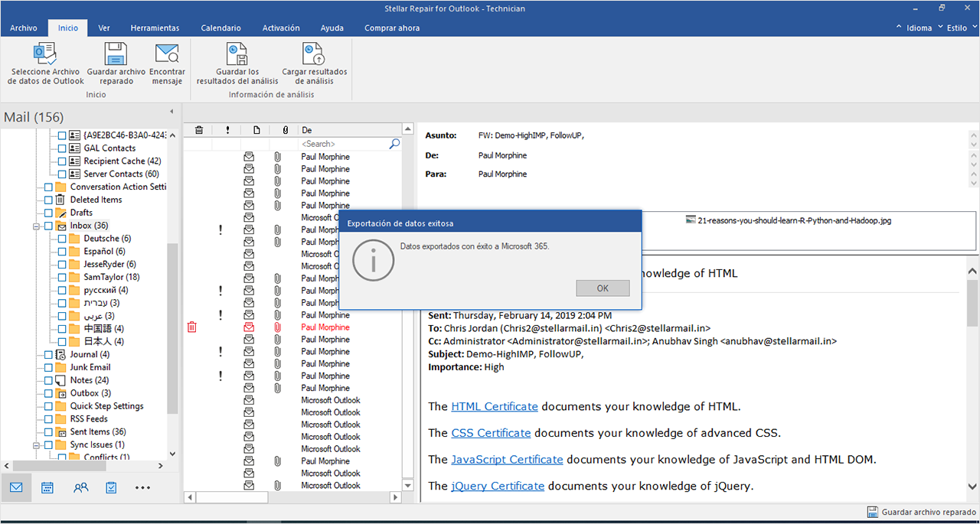Click item type column header icon
Image resolution: width=980 pixels, height=524 pixels.
(x=256, y=130)
